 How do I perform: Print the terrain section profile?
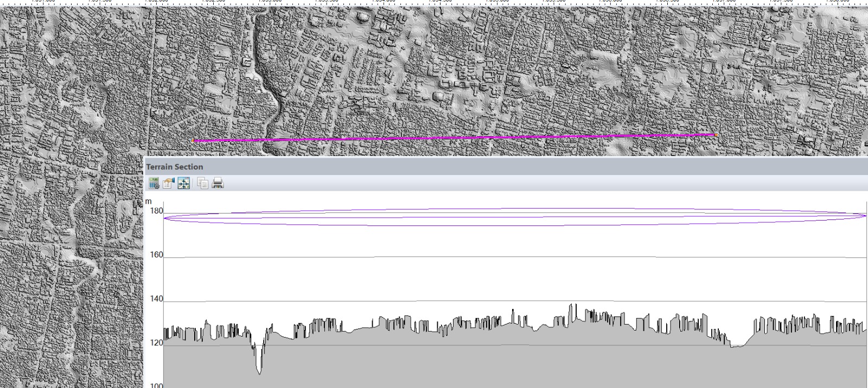(218, 183)
